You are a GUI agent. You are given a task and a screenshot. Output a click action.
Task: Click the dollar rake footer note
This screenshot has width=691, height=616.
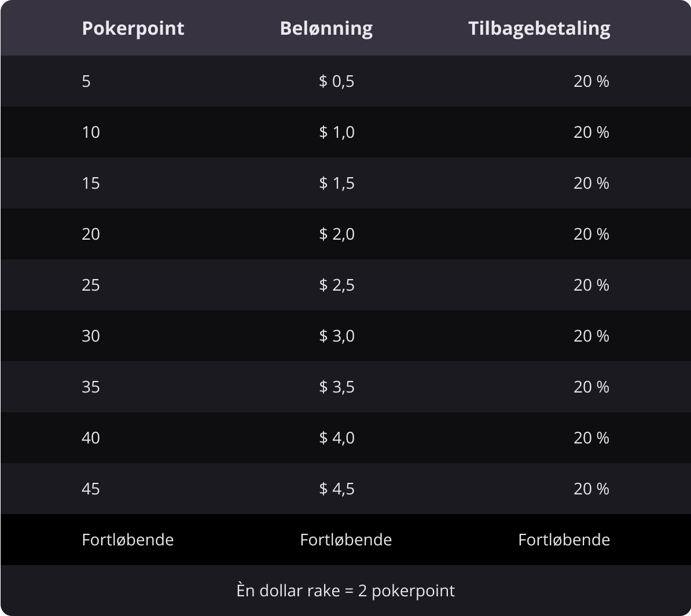(x=345, y=591)
